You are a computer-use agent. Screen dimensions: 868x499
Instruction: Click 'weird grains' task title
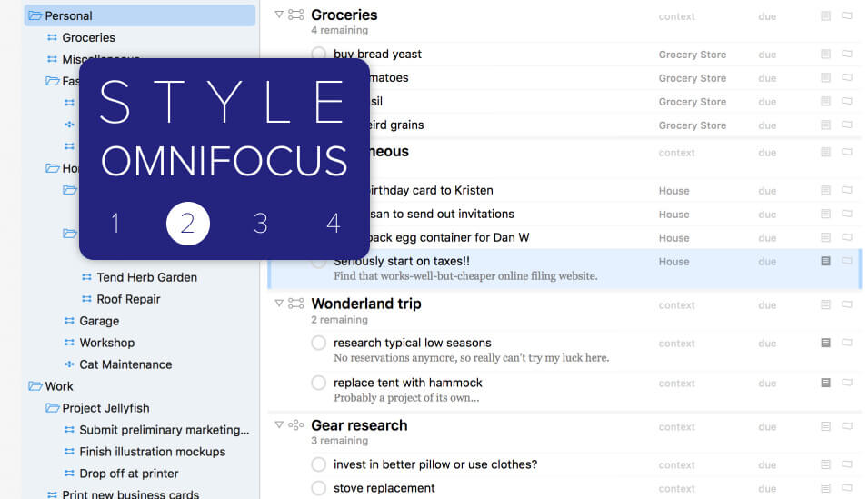tap(396, 125)
